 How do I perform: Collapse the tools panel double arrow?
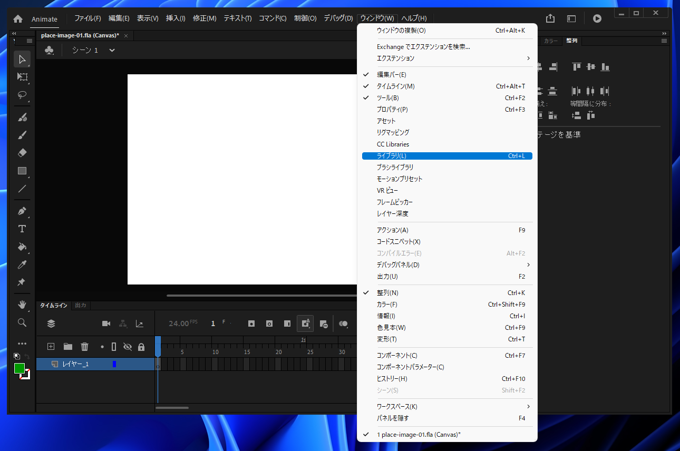pyautogui.click(x=14, y=33)
